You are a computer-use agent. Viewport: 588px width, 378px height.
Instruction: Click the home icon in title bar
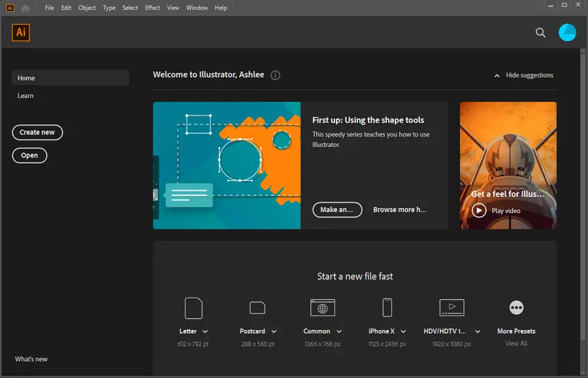click(x=25, y=8)
